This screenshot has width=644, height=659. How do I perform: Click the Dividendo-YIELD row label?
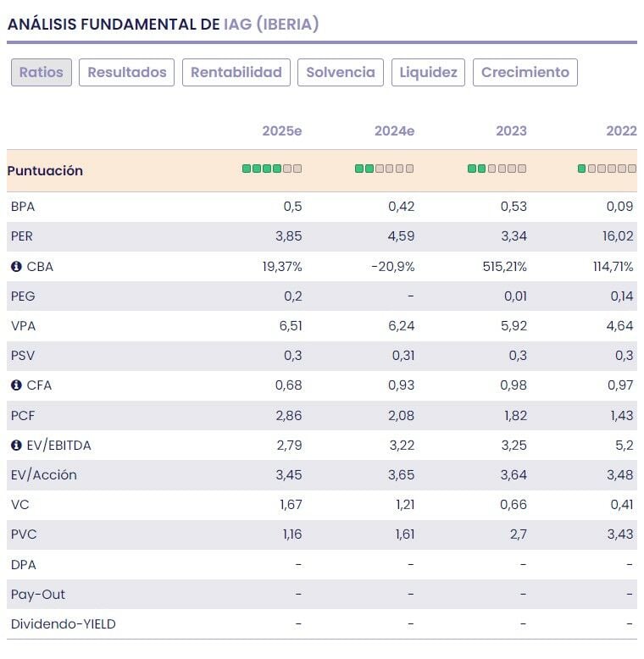tap(64, 624)
